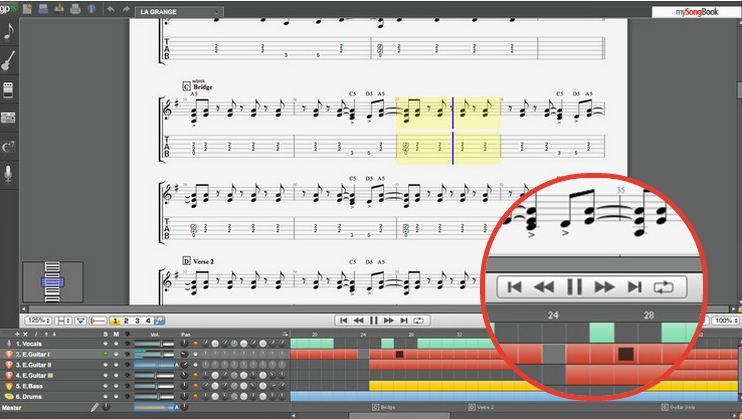Screen dimensions: 742x419
Task: Click the Verse 2 section marker in timeline
Action: tap(482, 407)
